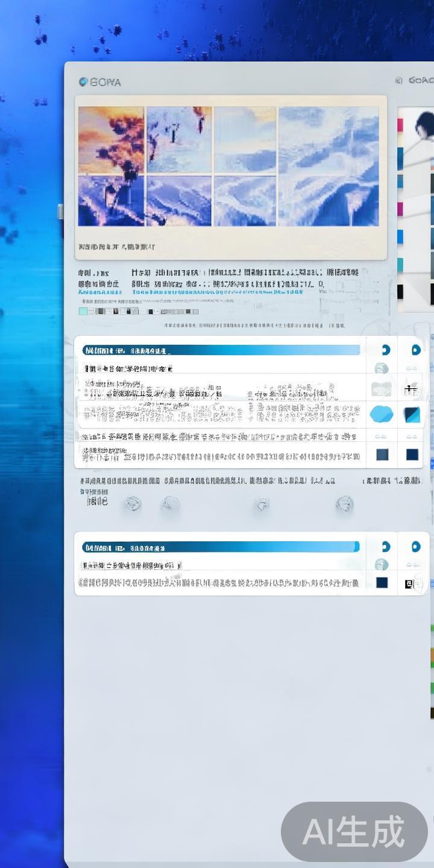Click the first round grey icon below first panel

[x=133, y=504]
